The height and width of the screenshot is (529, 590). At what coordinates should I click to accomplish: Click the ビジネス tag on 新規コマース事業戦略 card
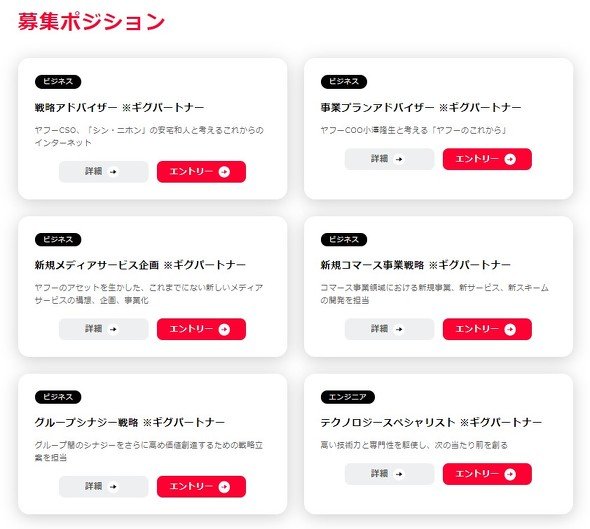(344, 240)
